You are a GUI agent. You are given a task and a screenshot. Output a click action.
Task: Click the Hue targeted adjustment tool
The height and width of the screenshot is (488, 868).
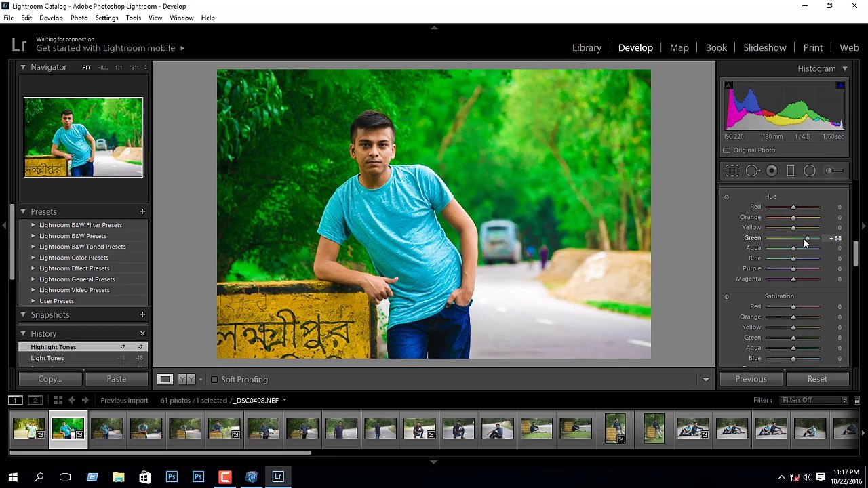tap(726, 197)
